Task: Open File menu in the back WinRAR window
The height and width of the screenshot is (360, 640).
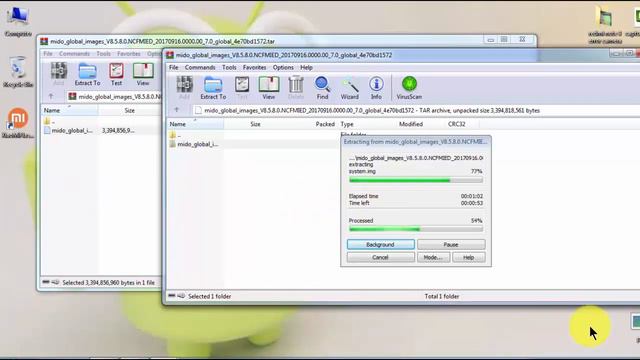Action: click(x=48, y=53)
